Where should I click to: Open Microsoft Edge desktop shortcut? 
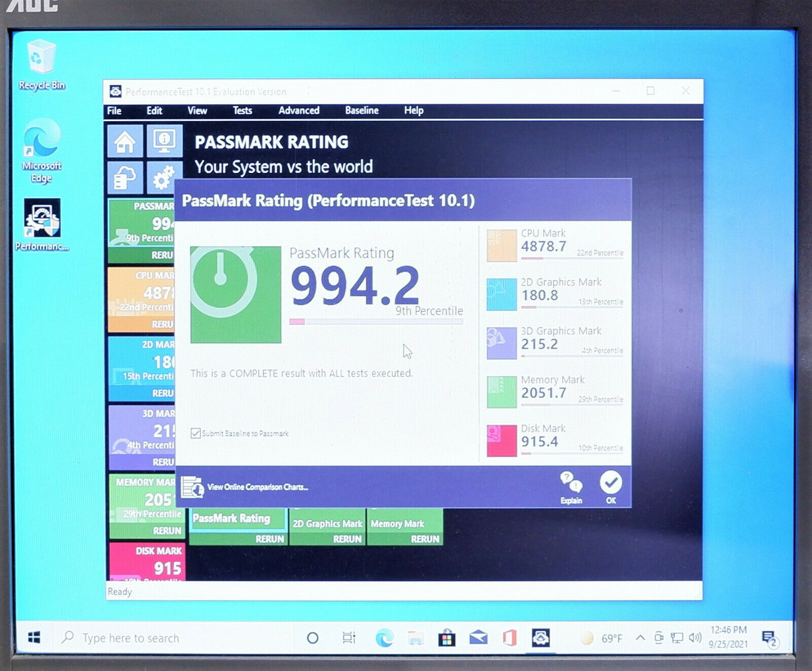pyautogui.click(x=42, y=151)
